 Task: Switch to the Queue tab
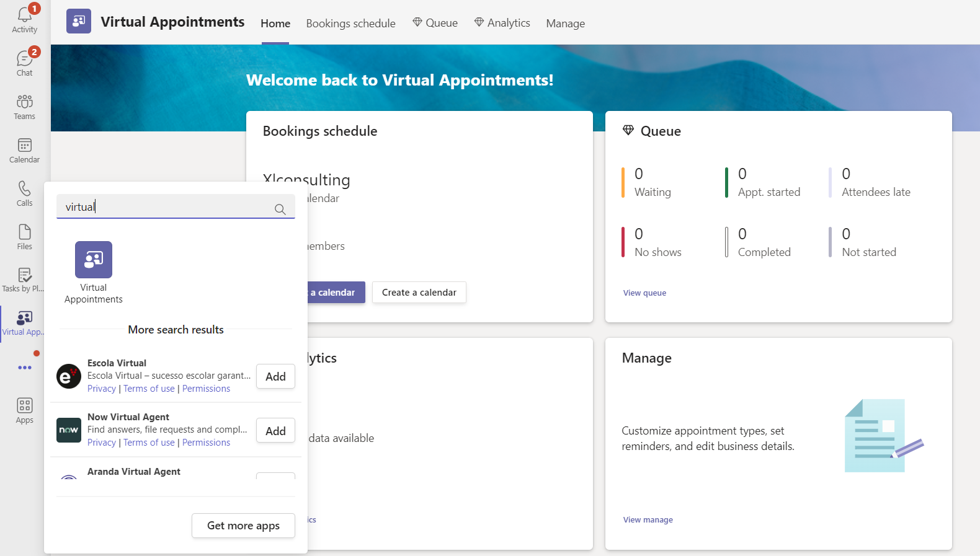click(435, 24)
